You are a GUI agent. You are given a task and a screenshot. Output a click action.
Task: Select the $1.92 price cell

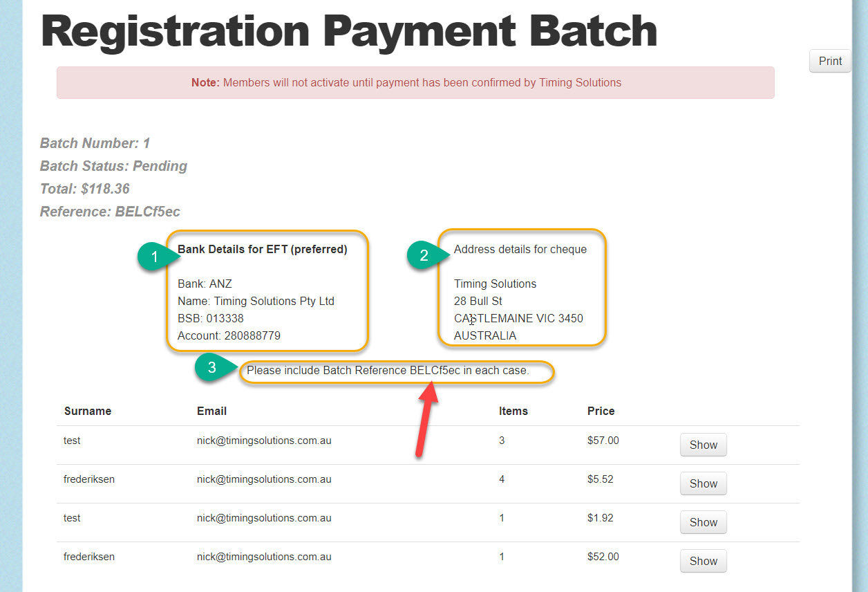point(601,518)
